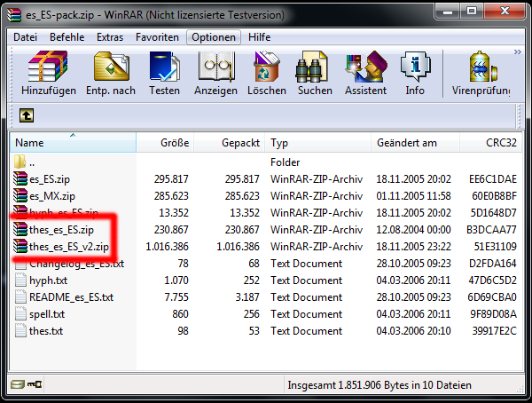
Task: Click the drive icon in status bar
Action: click(18, 384)
